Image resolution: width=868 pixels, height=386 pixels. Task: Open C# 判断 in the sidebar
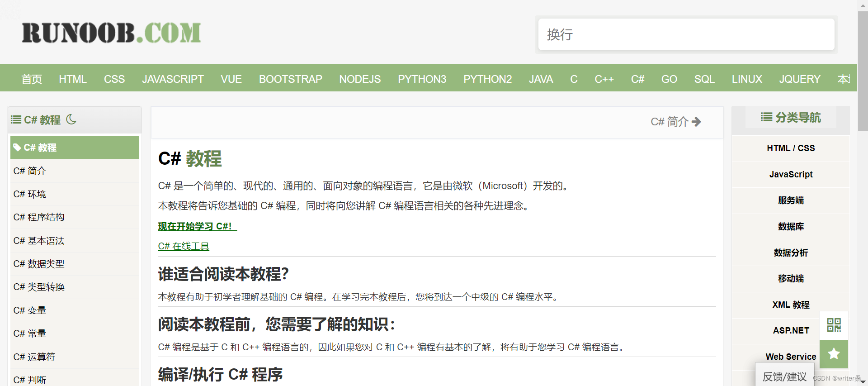pyautogui.click(x=75, y=379)
